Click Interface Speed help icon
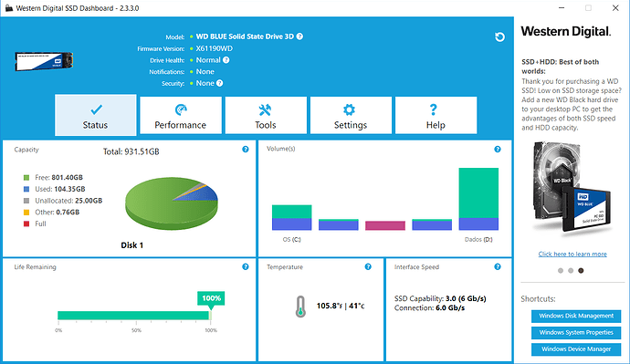The width and height of the screenshot is (630, 364). (498, 267)
